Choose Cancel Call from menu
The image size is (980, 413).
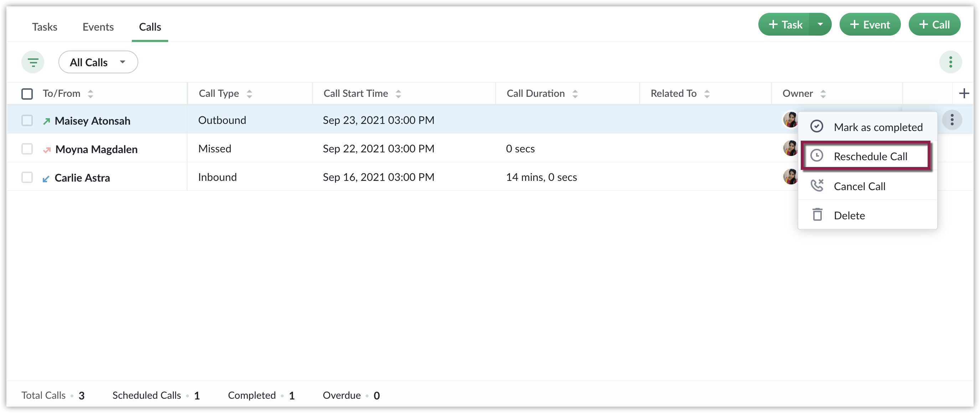tap(867, 186)
